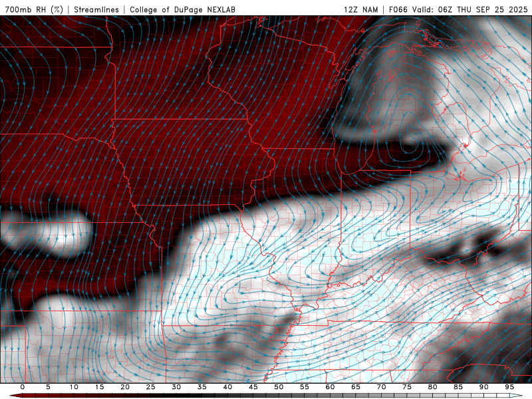The image size is (532, 399).
Task: Click the 0 tick label on colorbar
Action: pyautogui.click(x=23, y=387)
